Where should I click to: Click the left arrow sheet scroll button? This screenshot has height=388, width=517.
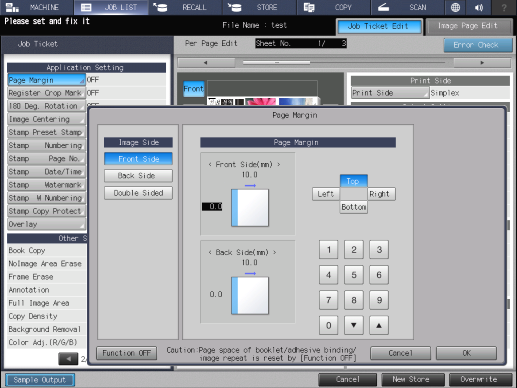(206, 63)
